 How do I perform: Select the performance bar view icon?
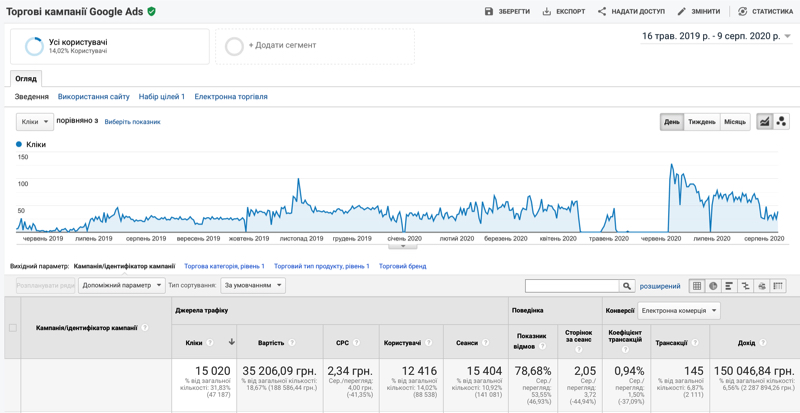729,286
